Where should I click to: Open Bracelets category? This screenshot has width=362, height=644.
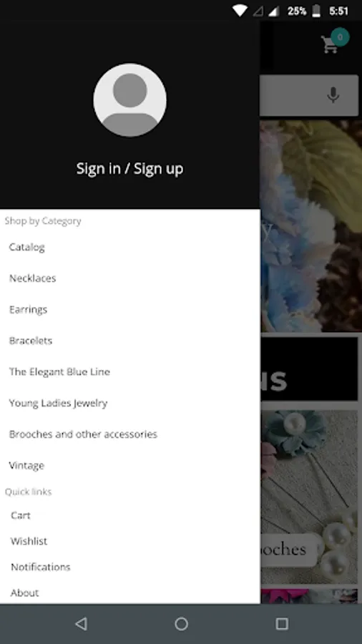click(30, 341)
